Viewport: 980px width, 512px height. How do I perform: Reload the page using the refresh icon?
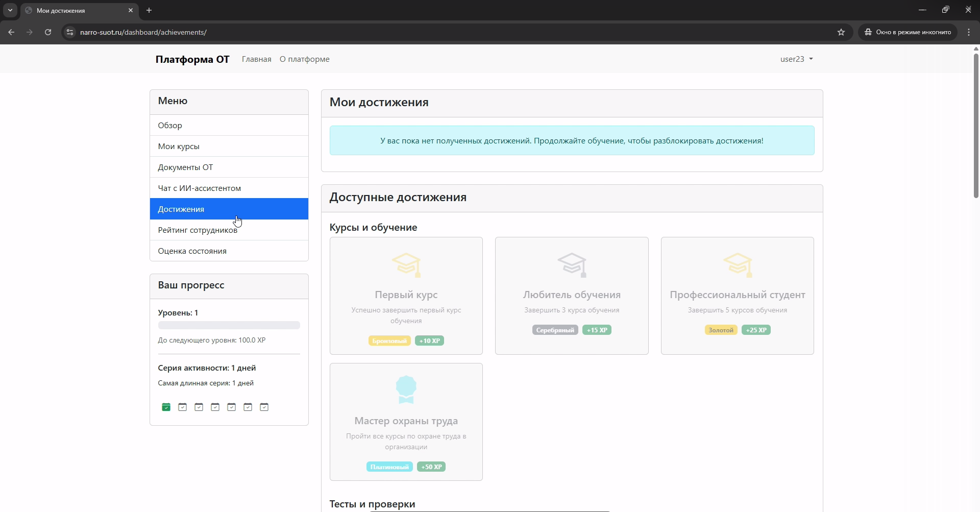(48, 32)
